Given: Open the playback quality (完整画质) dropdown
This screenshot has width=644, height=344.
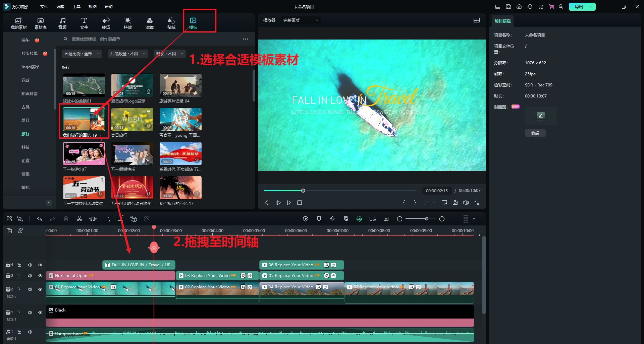Looking at the screenshot, I should click(x=300, y=20).
